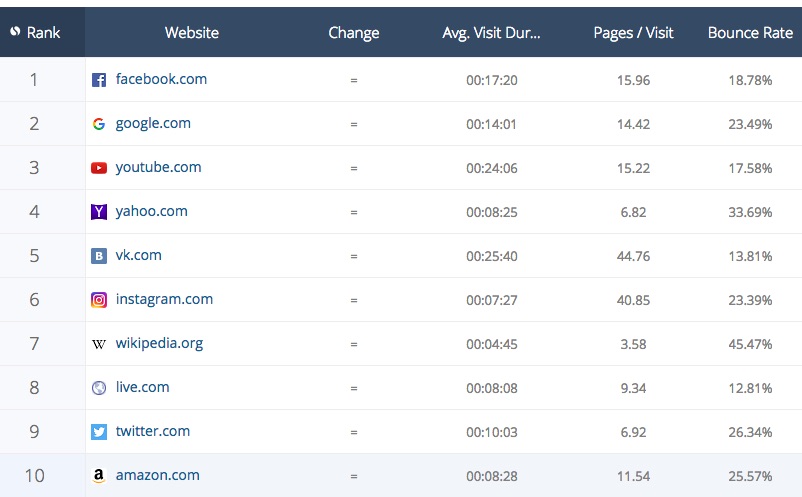Click the instagram.com camera favicon
This screenshot has height=497, width=802.
point(99,300)
